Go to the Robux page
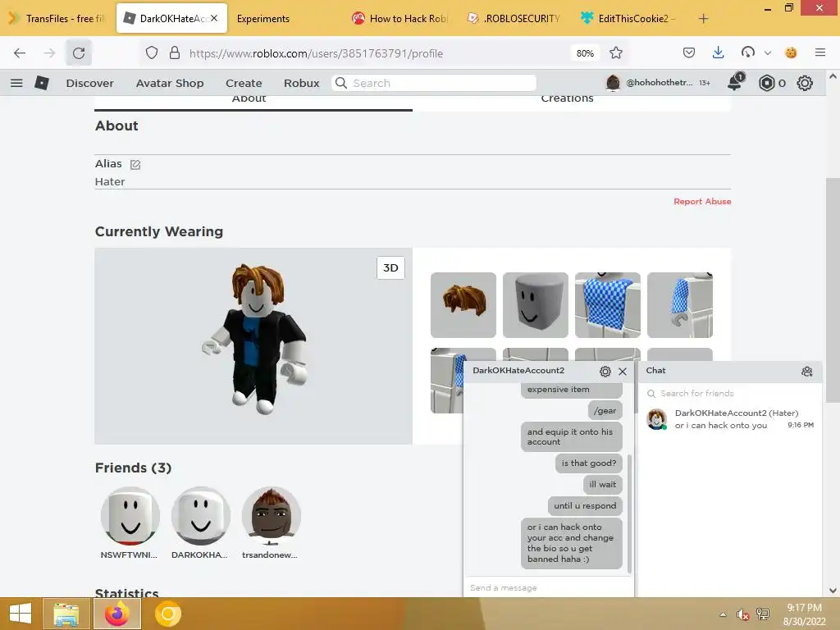Screen dimensions: 840x630 coord(302,83)
